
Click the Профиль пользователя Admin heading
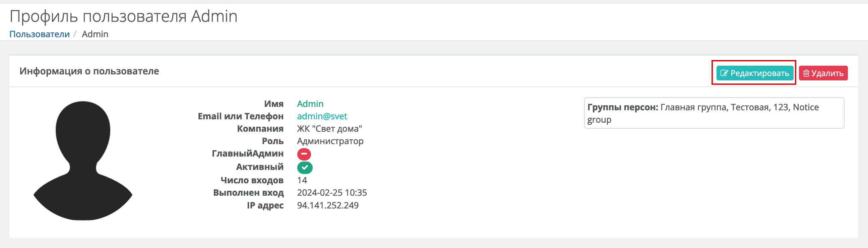point(123,16)
